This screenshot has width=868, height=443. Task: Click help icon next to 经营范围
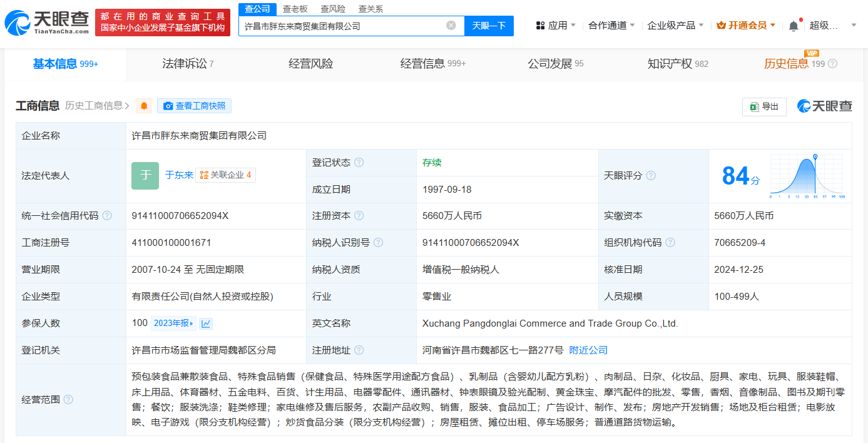tap(68, 400)
